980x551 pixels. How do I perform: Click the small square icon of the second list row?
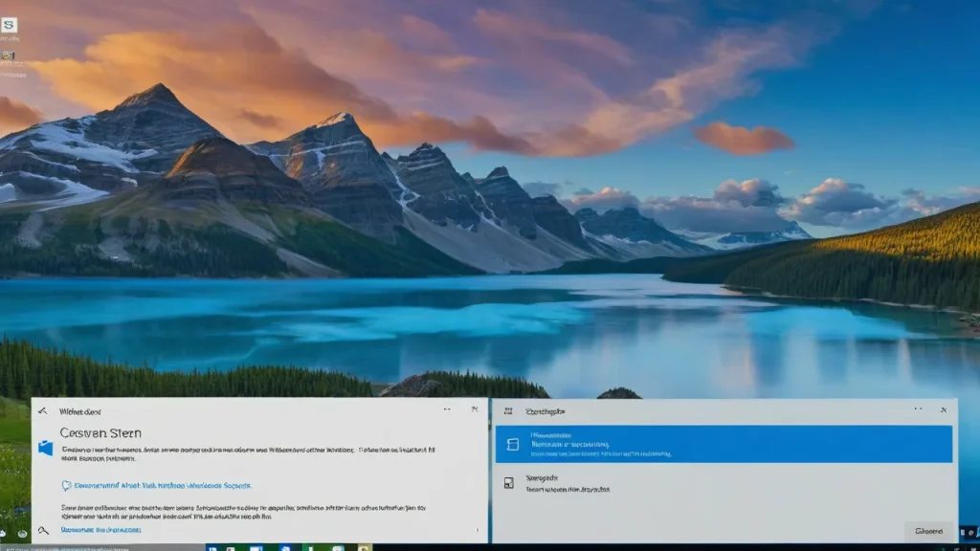(509, 483)
